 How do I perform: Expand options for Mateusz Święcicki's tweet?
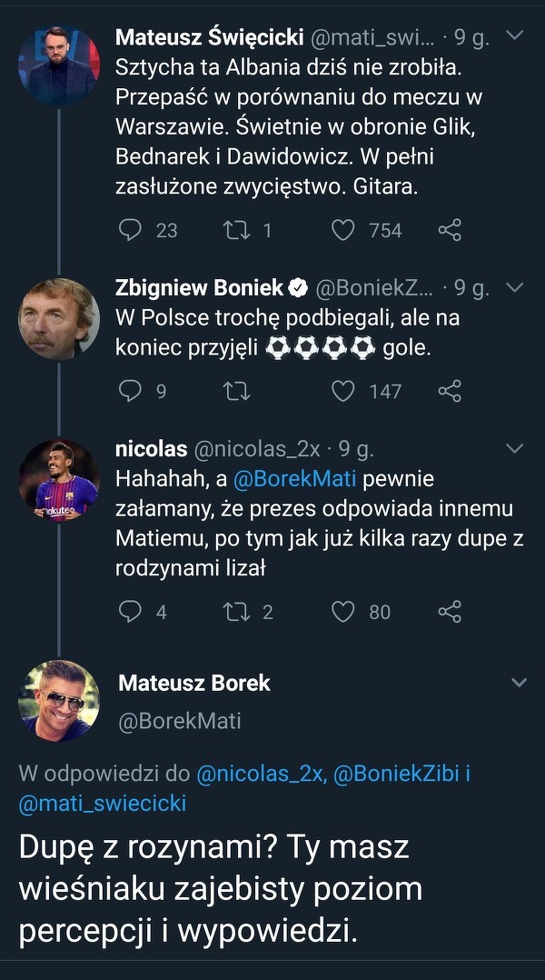click(x=514, y=35)
